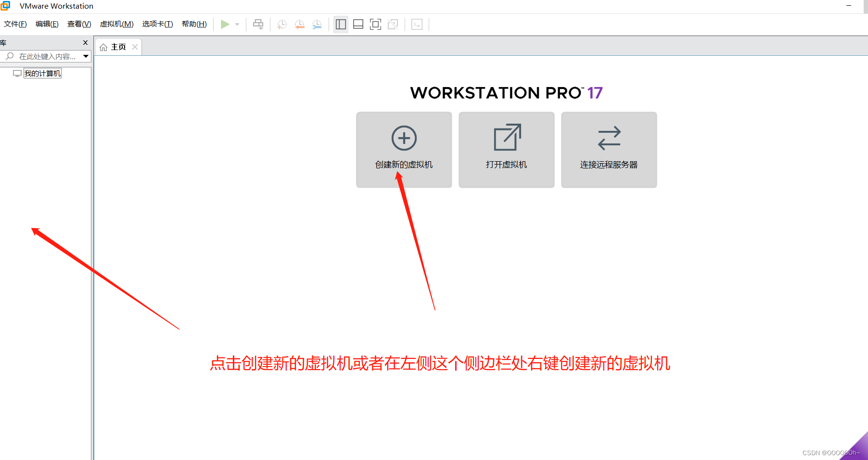This screenshot has width=868, height=460.
Task: Open the 查看(V) menu
Action: tap(79, 24)
